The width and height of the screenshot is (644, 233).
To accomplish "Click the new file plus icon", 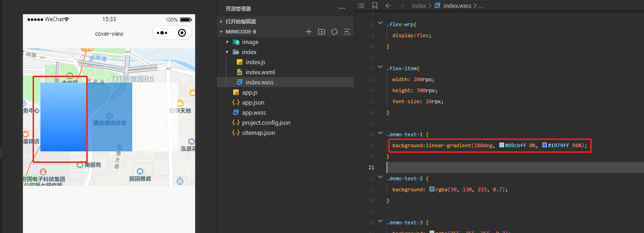I will click(x=308, y=32).
